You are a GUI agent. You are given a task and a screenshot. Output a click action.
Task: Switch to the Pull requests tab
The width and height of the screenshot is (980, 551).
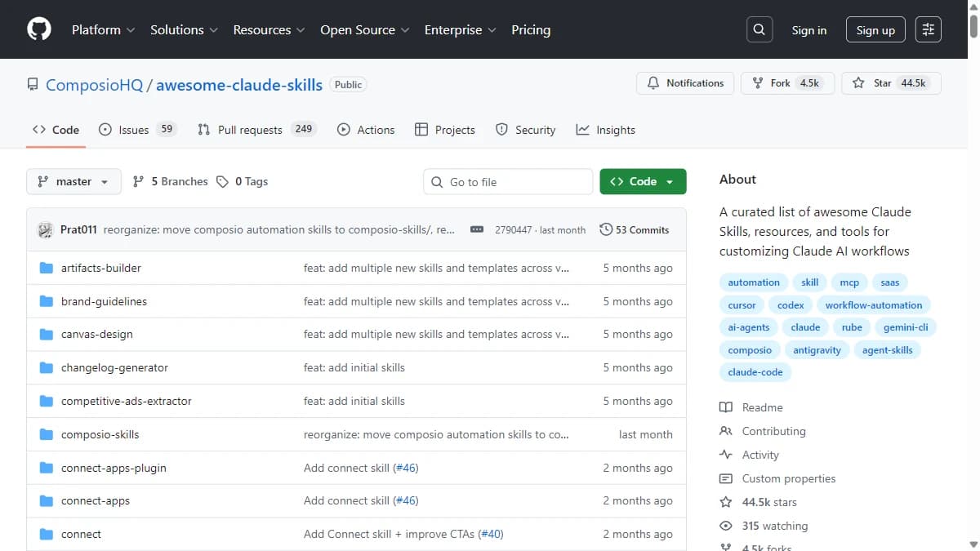[257, 130]
